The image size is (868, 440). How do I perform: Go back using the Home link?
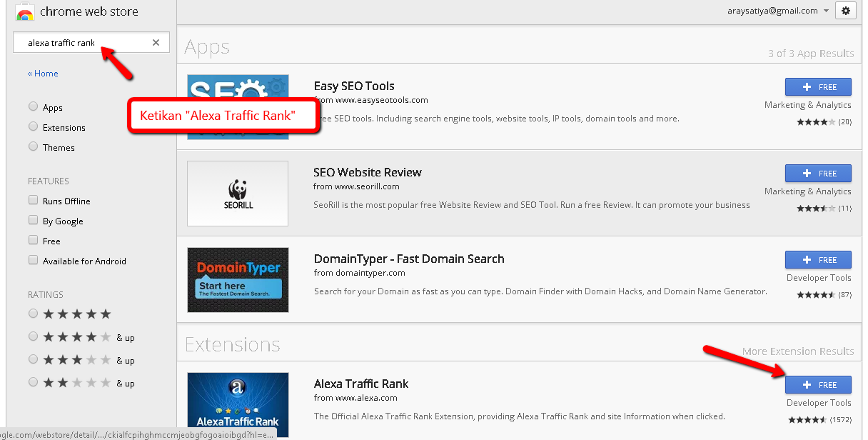tap(43, 73)
